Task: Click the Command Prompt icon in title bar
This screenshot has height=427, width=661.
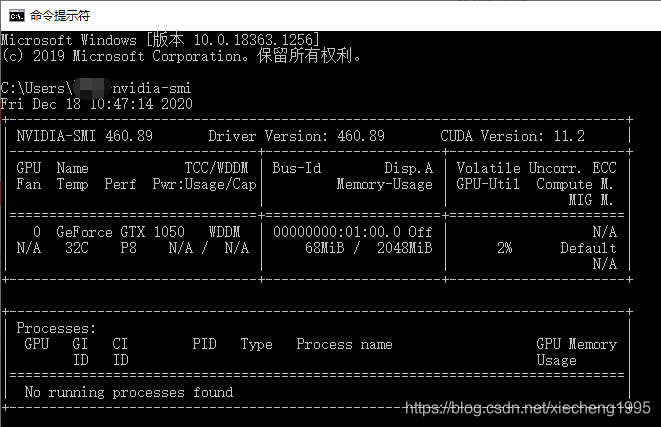Action: point(17,16)
